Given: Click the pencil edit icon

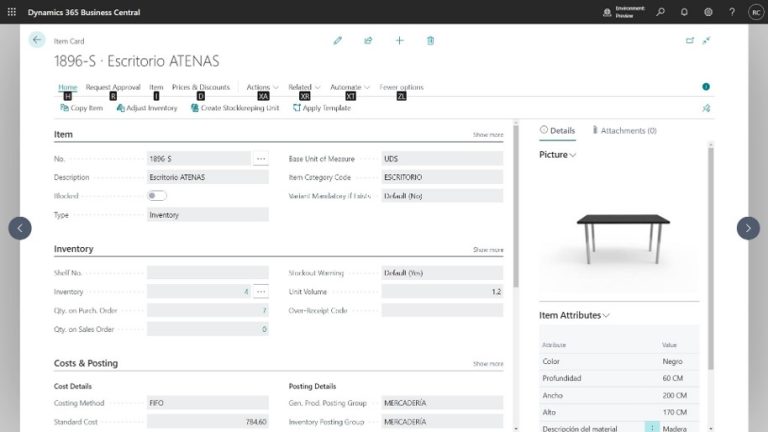Looking at the screenshot, I should tap(338, 41).
